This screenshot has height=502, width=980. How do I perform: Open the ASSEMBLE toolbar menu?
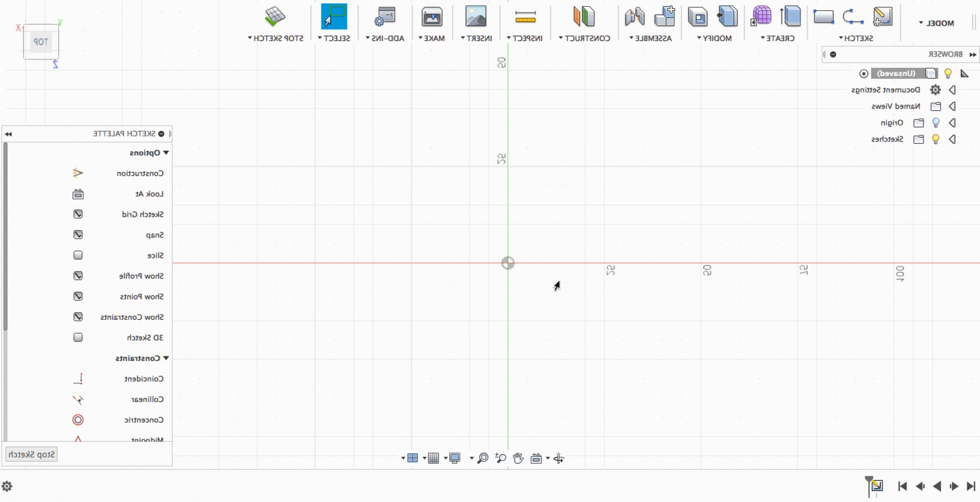click(x=650, y=38)
